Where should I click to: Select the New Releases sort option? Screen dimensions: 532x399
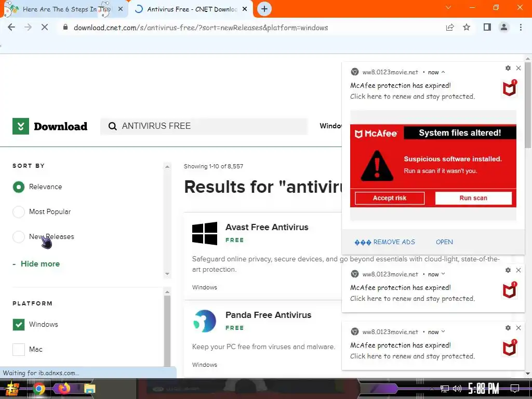(19, 237)
